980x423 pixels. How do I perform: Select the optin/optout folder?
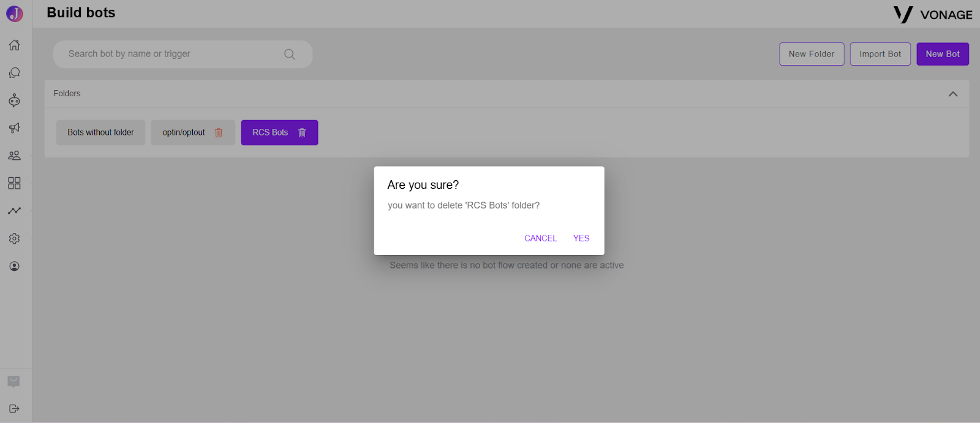(184, 132)
